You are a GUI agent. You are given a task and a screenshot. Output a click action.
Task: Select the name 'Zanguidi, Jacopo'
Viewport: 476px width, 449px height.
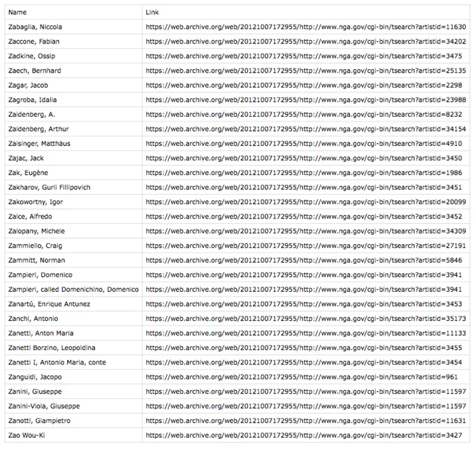click(35, 377)
